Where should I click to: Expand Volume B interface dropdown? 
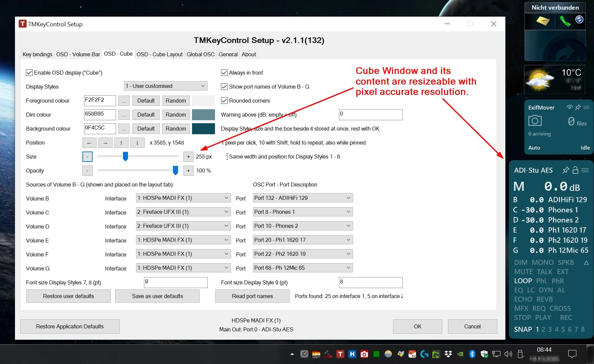183,198
